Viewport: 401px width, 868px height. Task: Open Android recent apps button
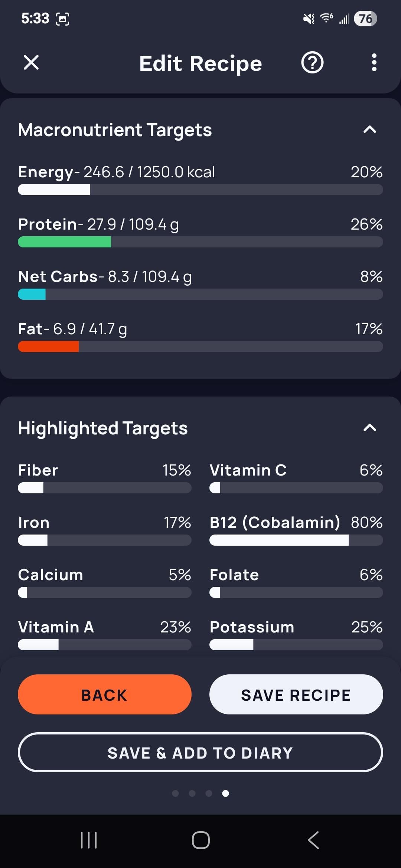click(x=89, y=840)
